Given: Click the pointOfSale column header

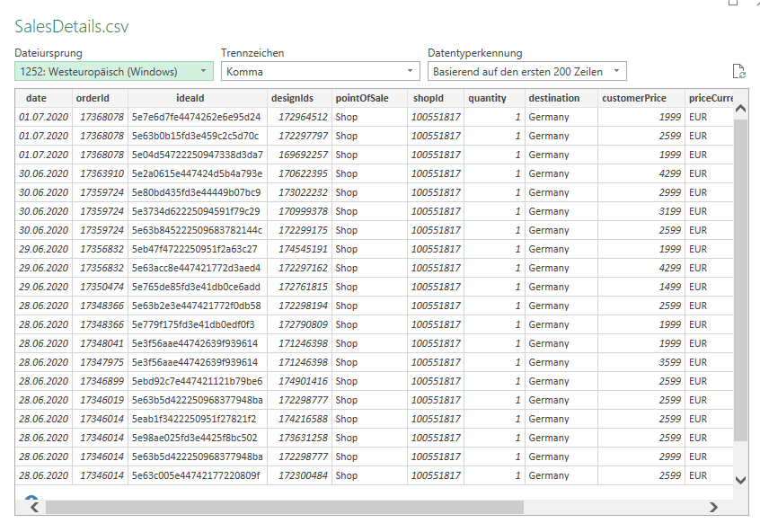Looking at the screenshot, I should click(x=361, y=98).
